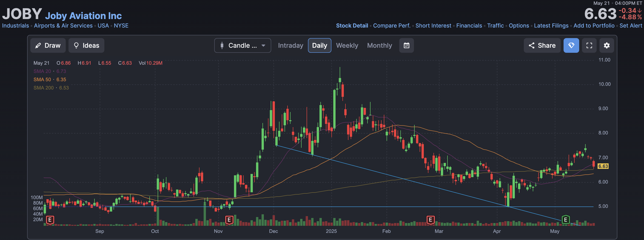This screenshot has width=644, height=240.
Task: Click the Joby Aviation Inc company name
Action: tap(83, 16)
